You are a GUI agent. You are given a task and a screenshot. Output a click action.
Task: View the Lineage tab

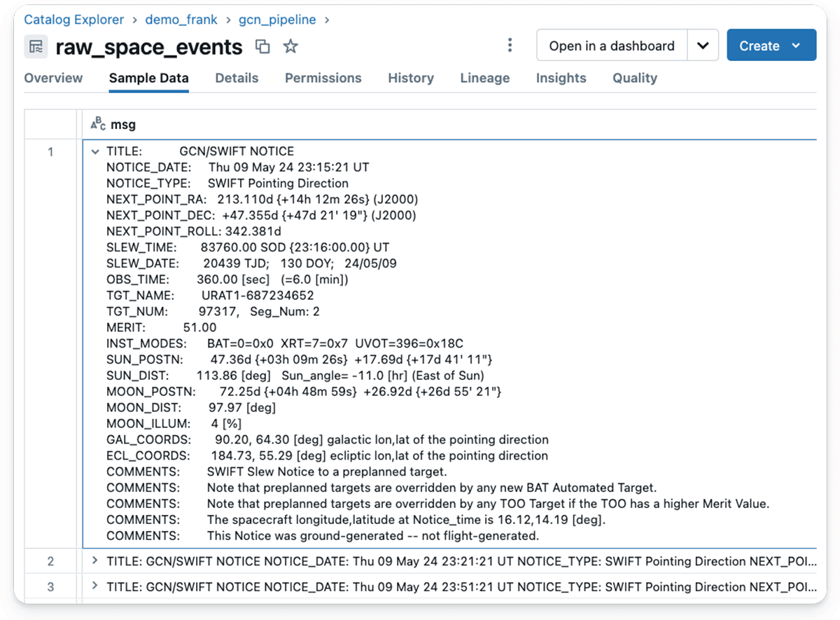pos(484,78)
